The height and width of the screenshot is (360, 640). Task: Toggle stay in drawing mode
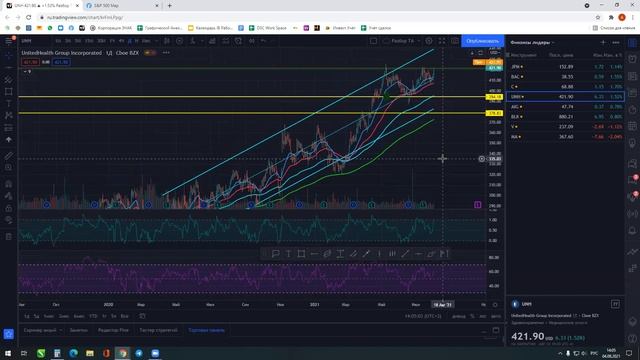click(x=9, y=196)
